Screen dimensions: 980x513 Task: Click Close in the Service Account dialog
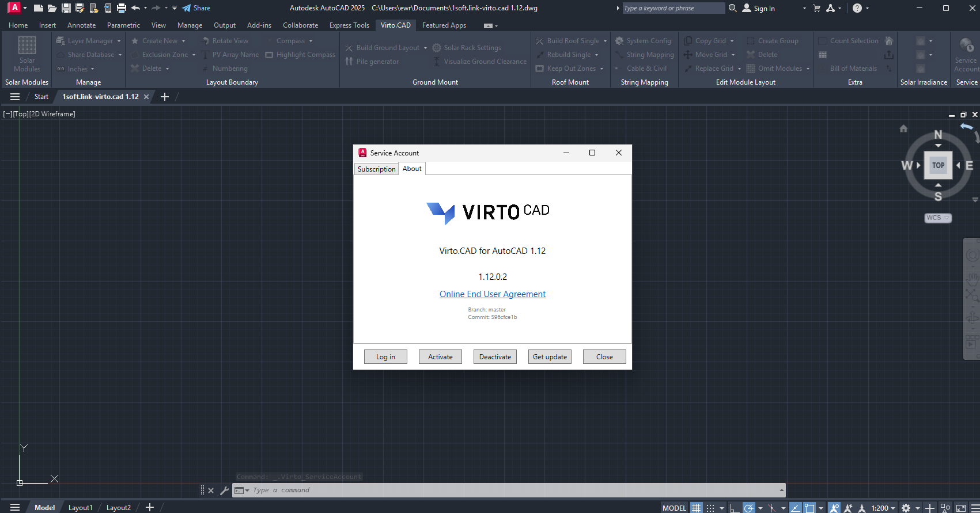click(x=604, y=357)
